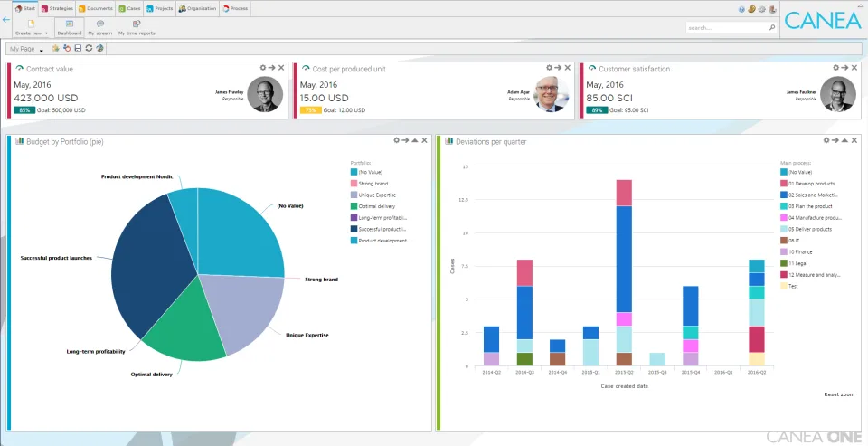Screen dimensions: 868x446
Task: Click the save icon in My Page bar
Action: coord(78,49)
